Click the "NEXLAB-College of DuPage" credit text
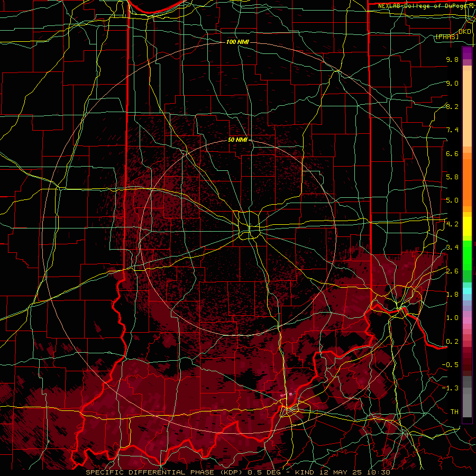Screen dimensions: 476x476 click(423, 6)
